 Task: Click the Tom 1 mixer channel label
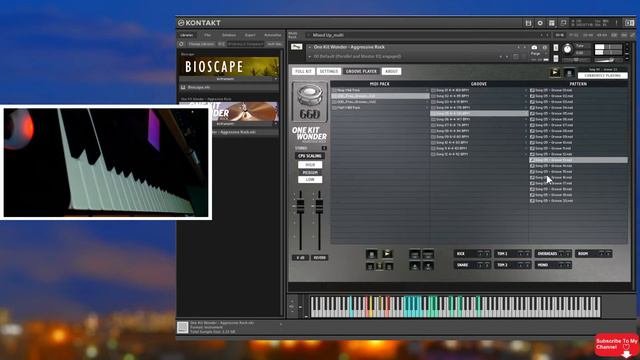point(502,254)
